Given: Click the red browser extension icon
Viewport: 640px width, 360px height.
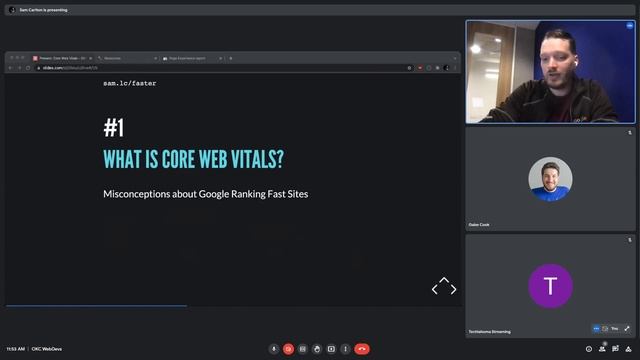Looking at the screenshot, I should (420, 68).
